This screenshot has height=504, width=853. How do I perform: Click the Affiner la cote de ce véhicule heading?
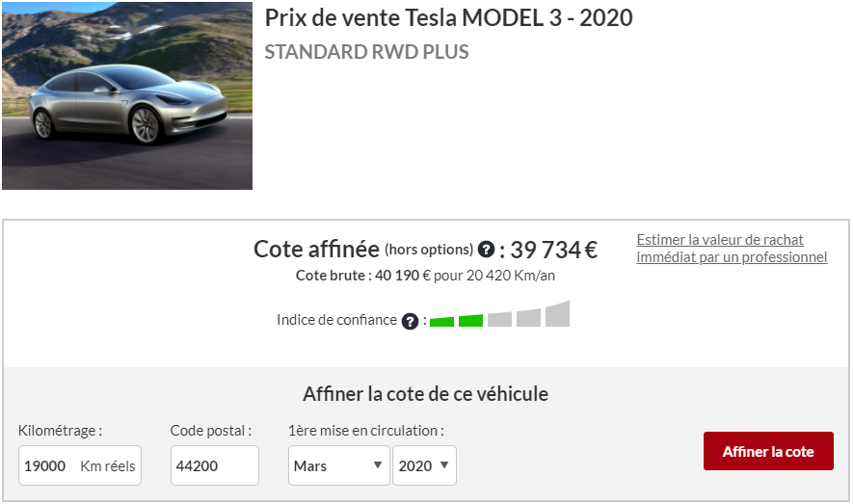[x=425, y=394]
